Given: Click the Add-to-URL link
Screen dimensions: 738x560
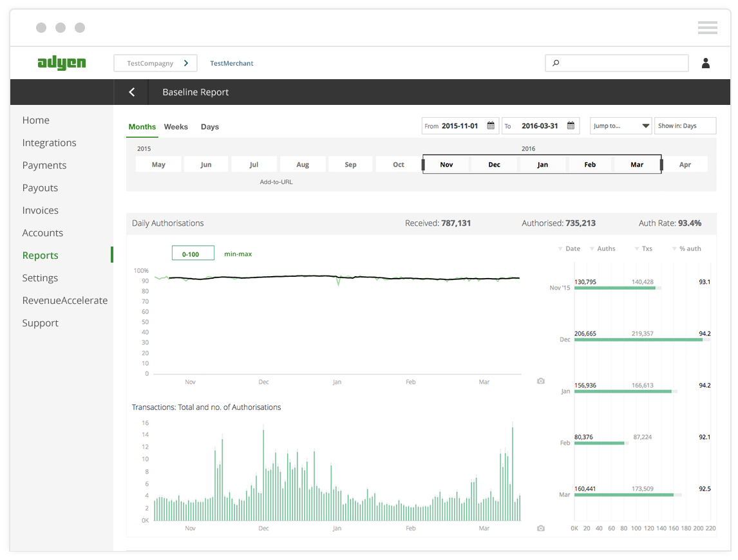Looking at the screenshot, I should tap(276, 182).
